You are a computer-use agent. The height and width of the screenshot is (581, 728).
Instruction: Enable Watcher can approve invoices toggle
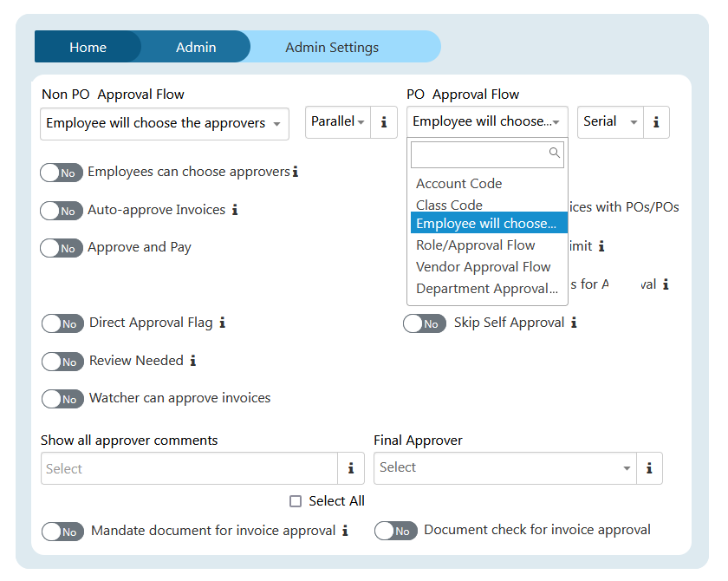(62, 399)
